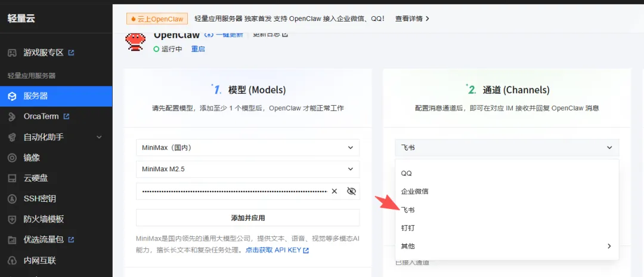Screen dimensions: 644x277
Task: Open the MiniMax（国内） provider dropdown
Action: tap(247, 147)
